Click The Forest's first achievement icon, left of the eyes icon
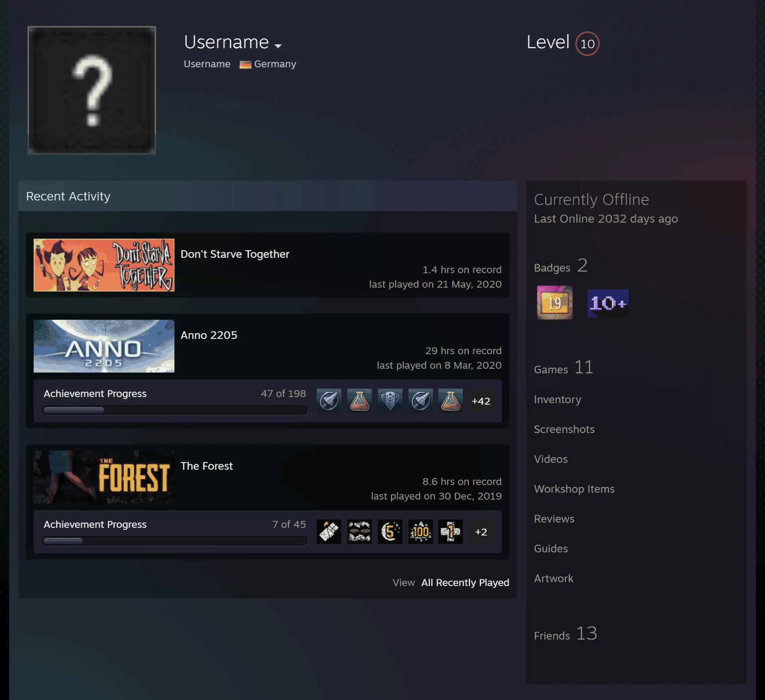This screenshot has height=700, width=765. click(x=329, y=531)
